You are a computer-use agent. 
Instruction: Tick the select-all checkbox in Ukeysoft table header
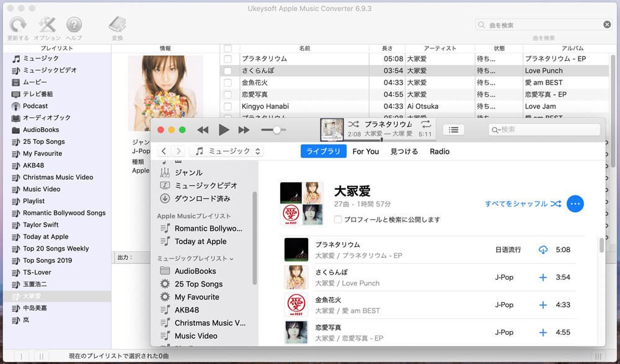228,48
